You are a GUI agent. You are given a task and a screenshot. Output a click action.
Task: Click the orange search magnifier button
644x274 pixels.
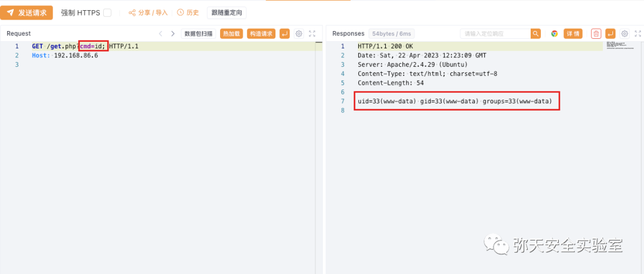tap(535, 34)
